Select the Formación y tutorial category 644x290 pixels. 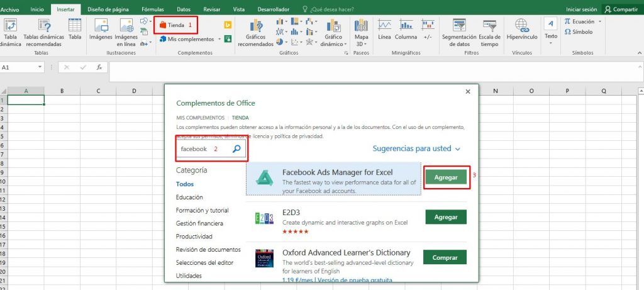[x=202, y=210]
